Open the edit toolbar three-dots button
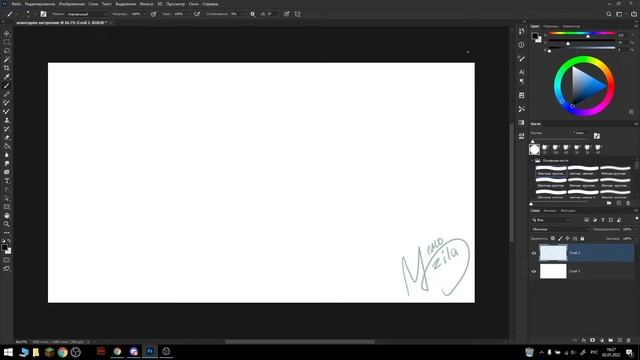The height and width of the screenshot is (360, 640). coord(7,233)
